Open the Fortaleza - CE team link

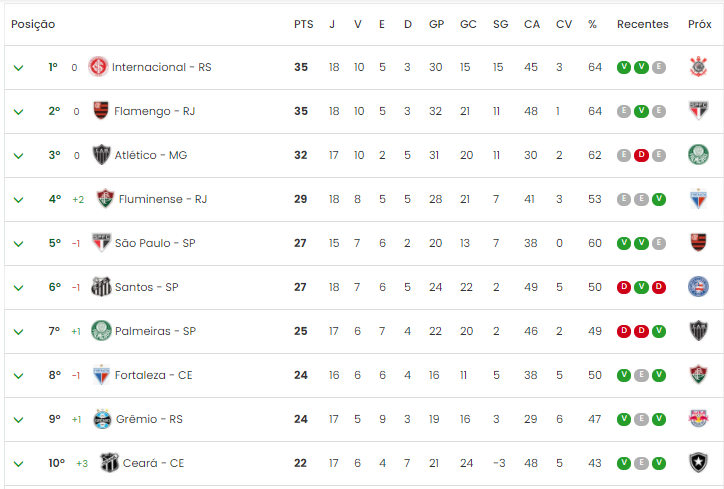click(153, 375)
